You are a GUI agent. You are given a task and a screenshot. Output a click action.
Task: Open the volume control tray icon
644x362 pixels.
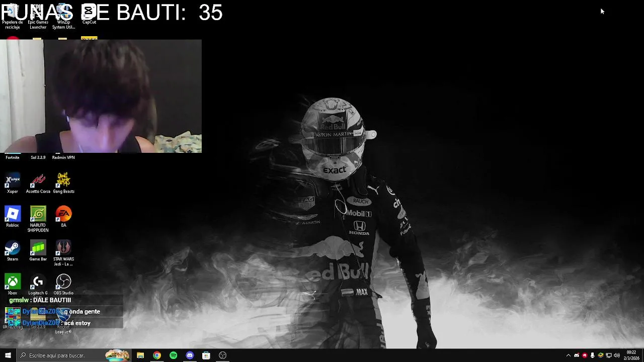click(617, 355)
